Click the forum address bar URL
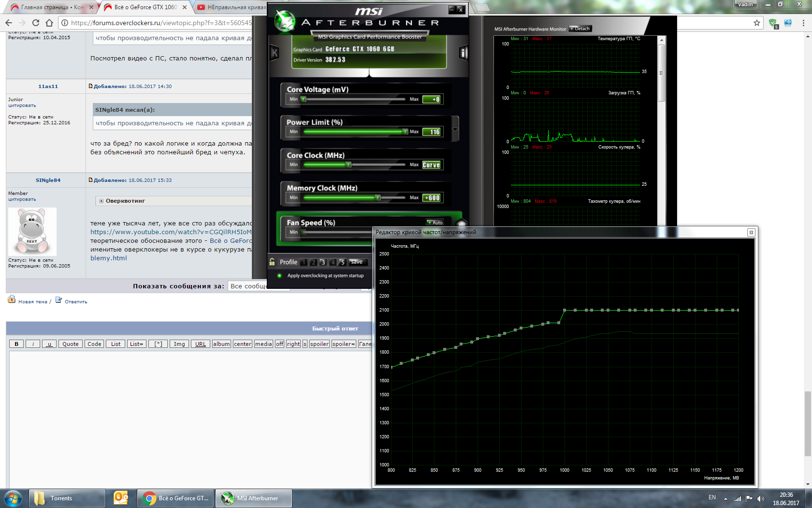The image size is (812, 508). (x=161, y=23)
